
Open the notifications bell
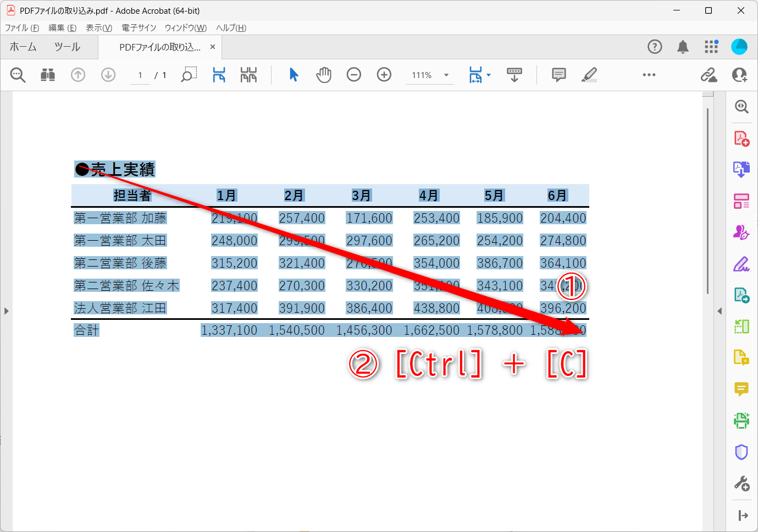click(x=683, y=47)
